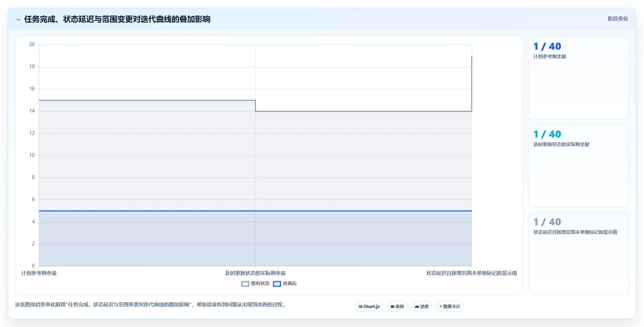Open the 及时更新状态的实际剩余量 data card
This screenshot has height=327, width=644.
[578, 165]
